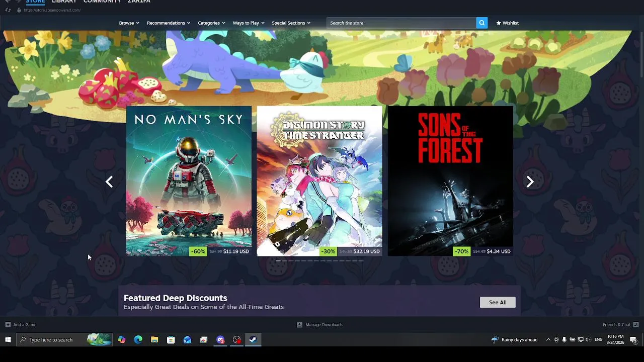Click the search magnifier button in store
644x362 pixels.
click(x=481, y=23)
